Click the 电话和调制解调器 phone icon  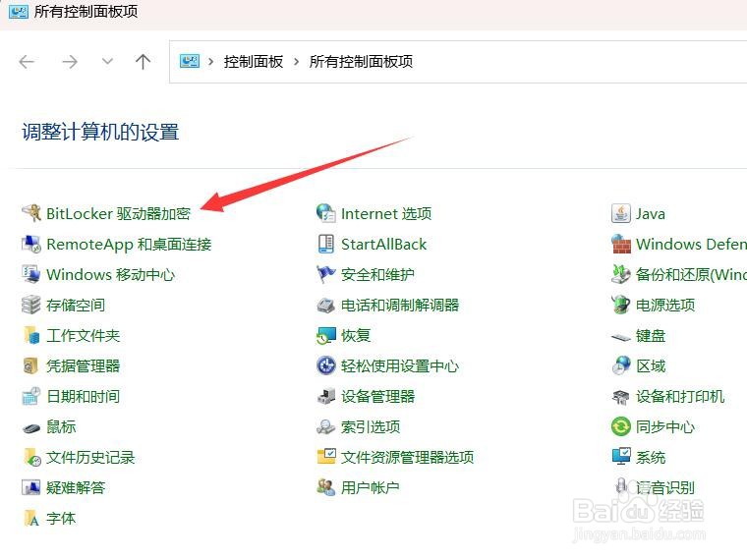click(326, 305)
